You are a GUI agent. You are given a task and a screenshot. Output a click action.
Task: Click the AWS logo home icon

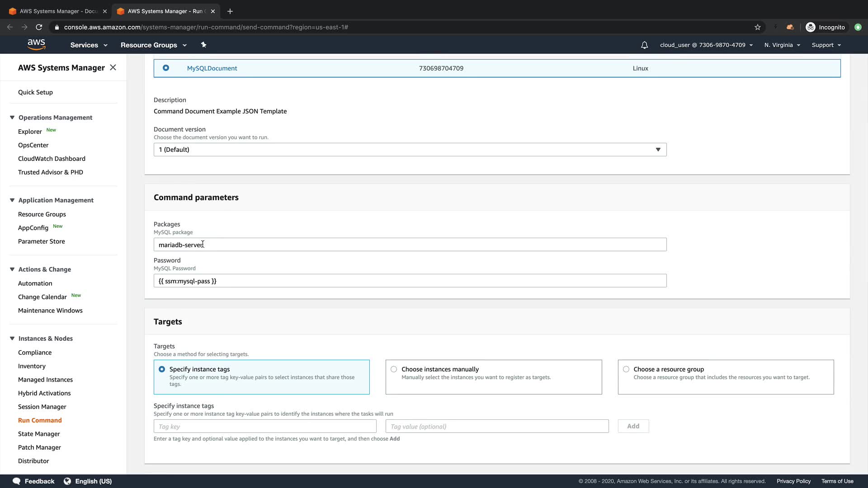(36, 44)
